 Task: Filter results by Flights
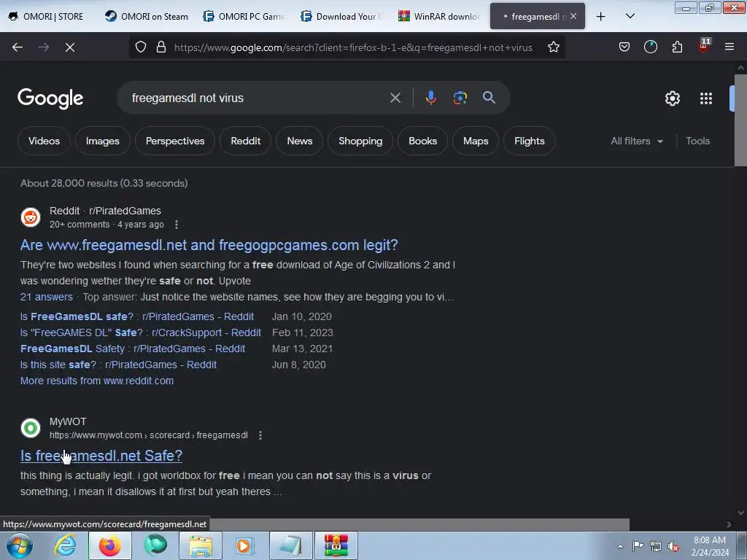(x=530, y=141)
